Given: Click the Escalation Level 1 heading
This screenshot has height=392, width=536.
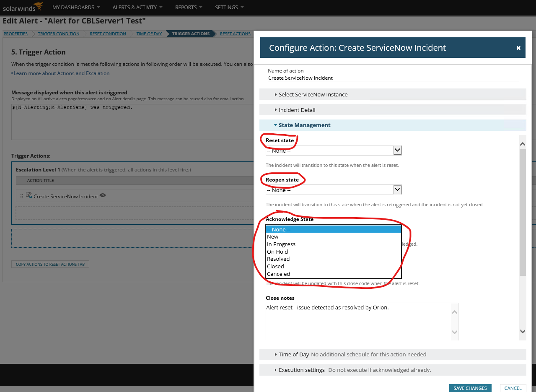Looking at the screenshot, I should 38,170.
